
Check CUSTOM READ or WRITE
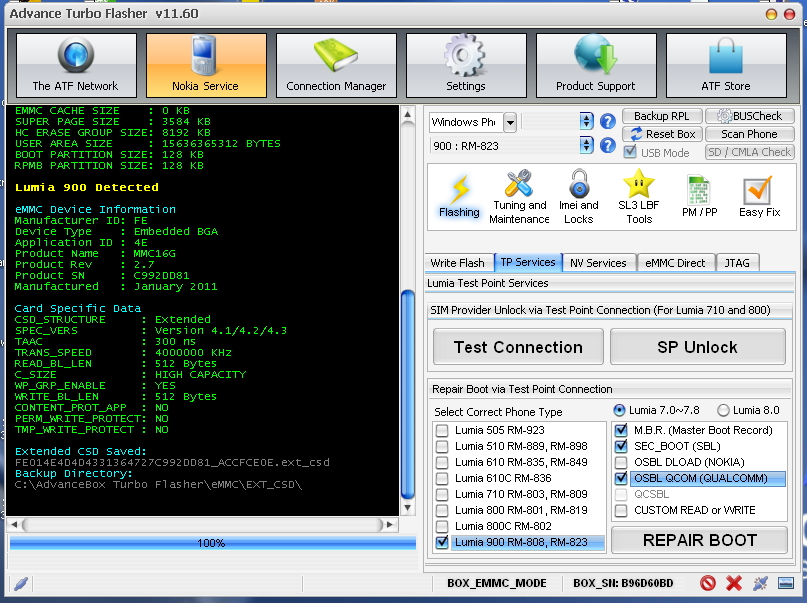tap(621, 510)
